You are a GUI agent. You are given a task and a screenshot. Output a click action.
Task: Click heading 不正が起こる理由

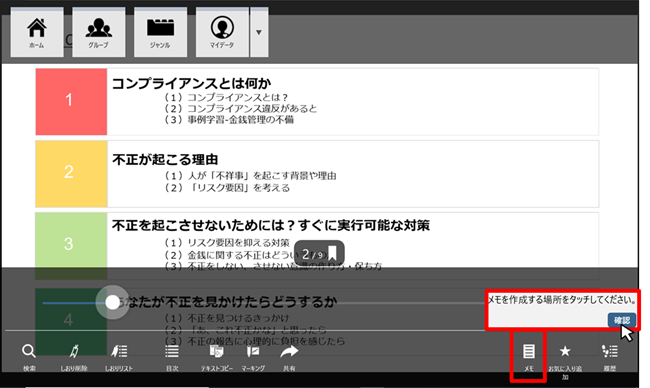pos(165,159)
